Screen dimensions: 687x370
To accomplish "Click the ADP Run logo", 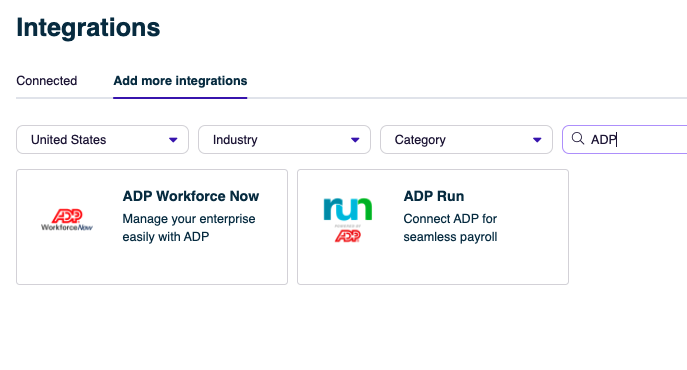I will [x=348, y=220].
